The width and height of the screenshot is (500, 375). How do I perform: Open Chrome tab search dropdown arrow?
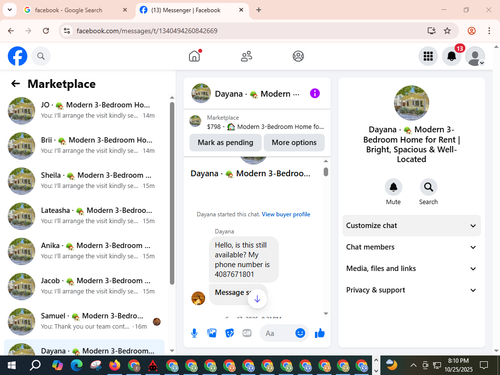tap(10, 10)
